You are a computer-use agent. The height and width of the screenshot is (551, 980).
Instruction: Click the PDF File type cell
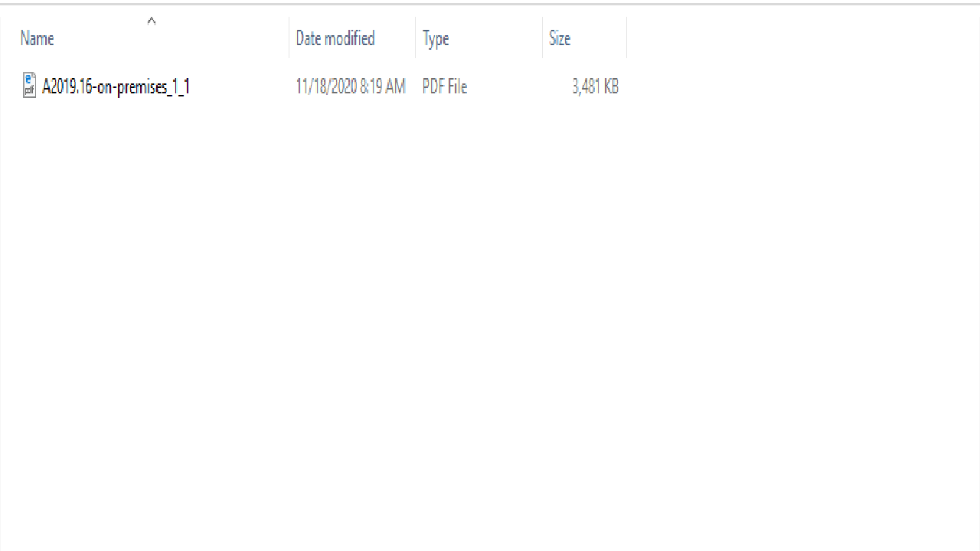[445, 87]
